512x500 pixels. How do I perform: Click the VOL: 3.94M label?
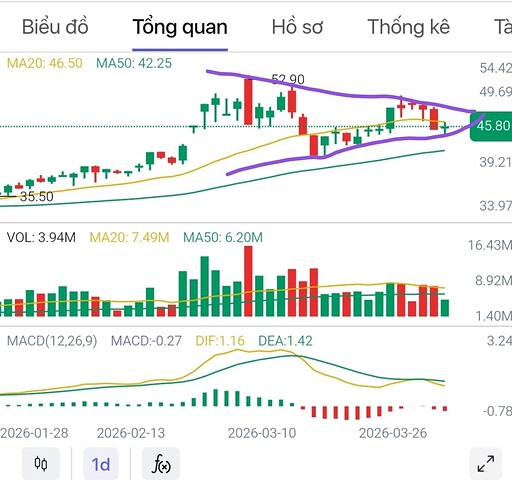pos(41,237)
